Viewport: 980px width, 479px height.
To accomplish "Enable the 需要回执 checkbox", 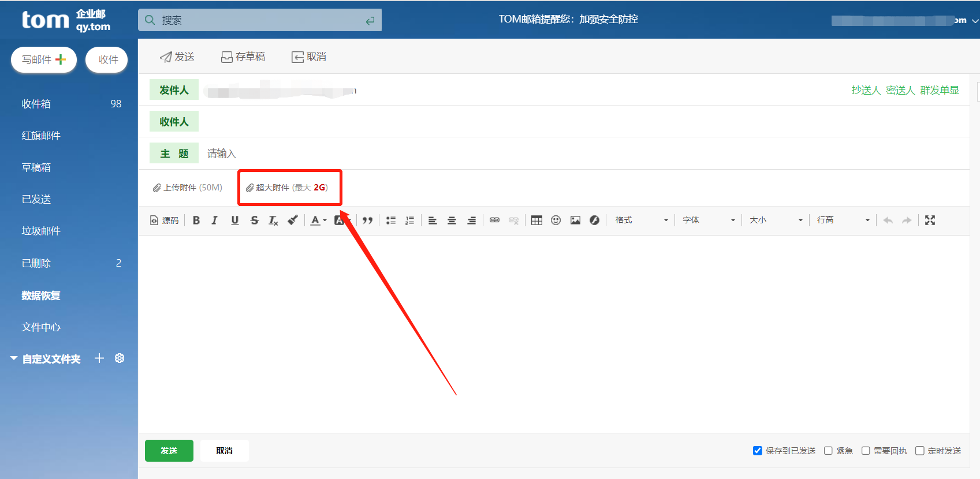I will (x=866, y=451).
